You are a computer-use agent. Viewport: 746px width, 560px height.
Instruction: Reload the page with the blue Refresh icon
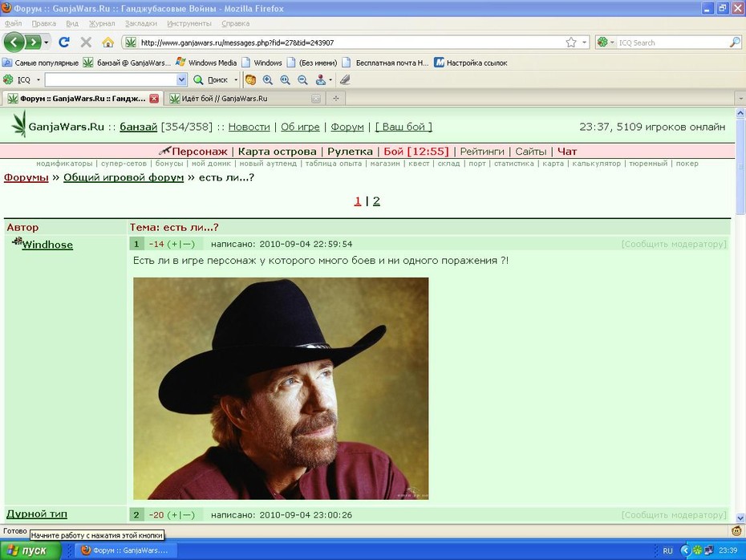point(63,43)
